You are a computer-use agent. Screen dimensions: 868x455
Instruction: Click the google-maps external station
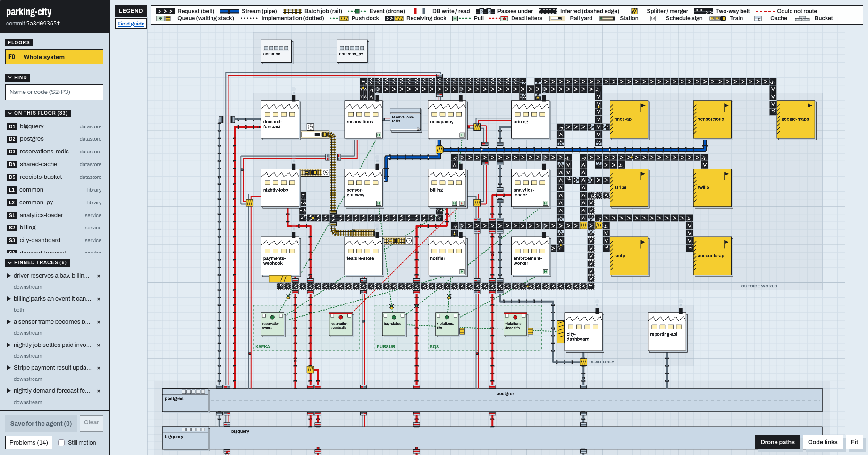(x=796, y=119)
